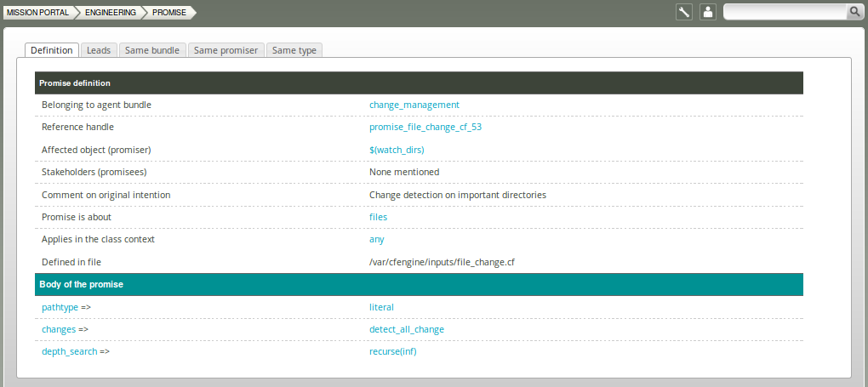Open the Leads tab
This screenshot has height=387, width=868.
pos(99,50)
